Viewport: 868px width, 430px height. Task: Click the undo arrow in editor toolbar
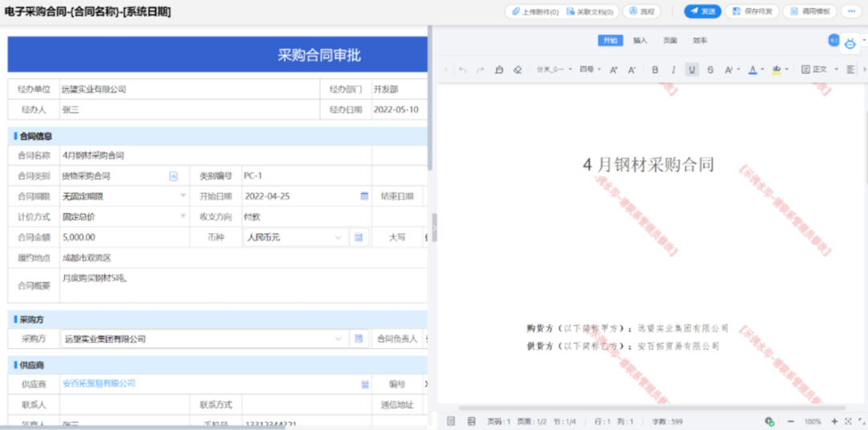coord(462,70)
